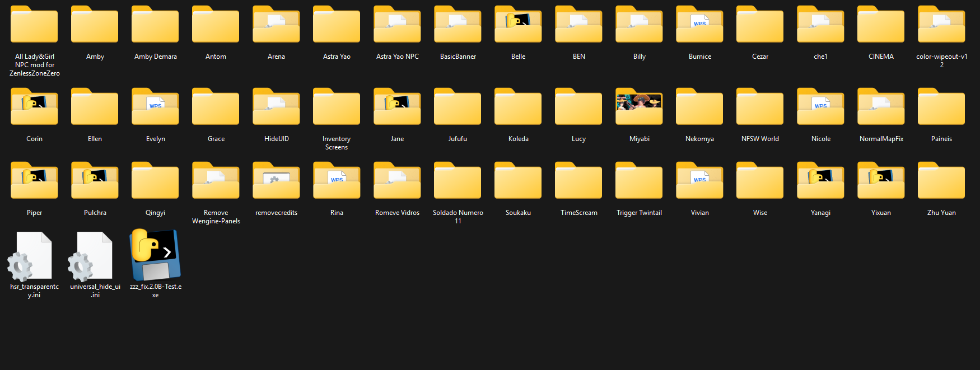Select the BasicBanner folder
This screenshot has width=980, height=370.
(x=458, y=25)
